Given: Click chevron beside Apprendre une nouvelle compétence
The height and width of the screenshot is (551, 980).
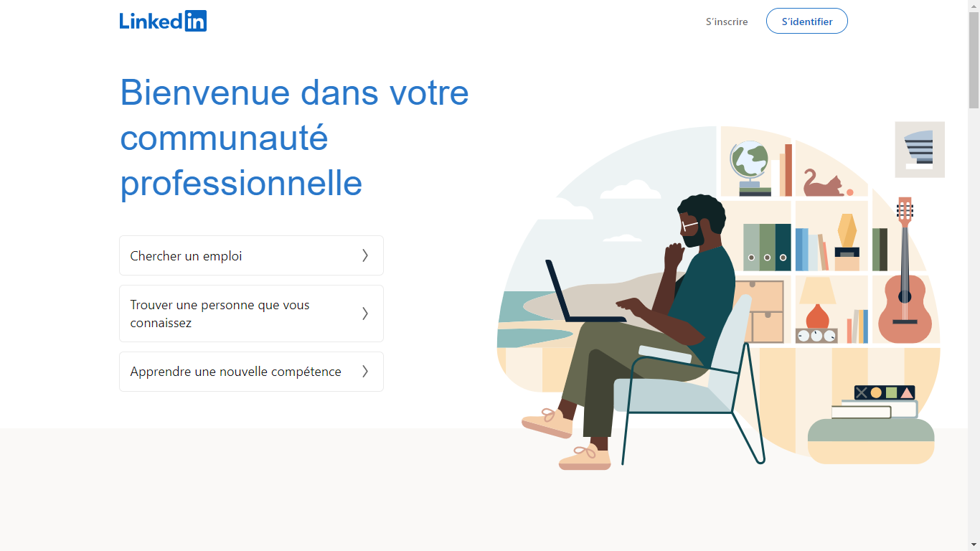Looking at the screenshot, I should pos(365,372).
